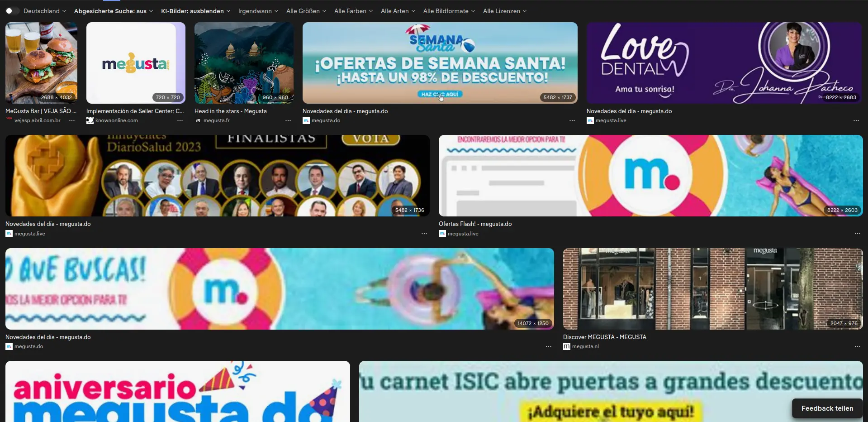The height and width of the screenshot is (422, 868).
Task: Open the KI-Bilder ausblenden dropdown
Action: click(195, 11)
